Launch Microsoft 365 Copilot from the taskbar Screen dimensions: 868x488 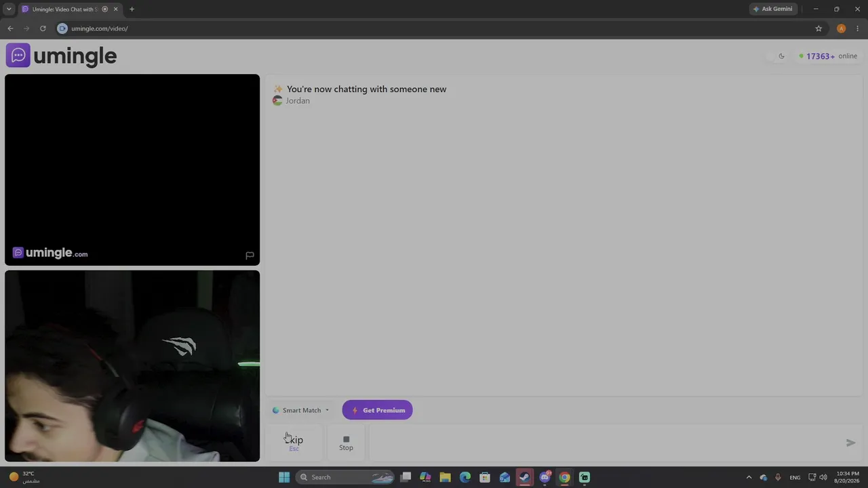tap(425, 477)
